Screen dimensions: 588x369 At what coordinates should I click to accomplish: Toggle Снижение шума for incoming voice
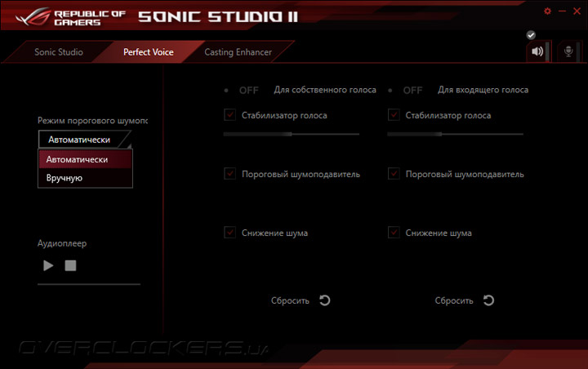394,233
